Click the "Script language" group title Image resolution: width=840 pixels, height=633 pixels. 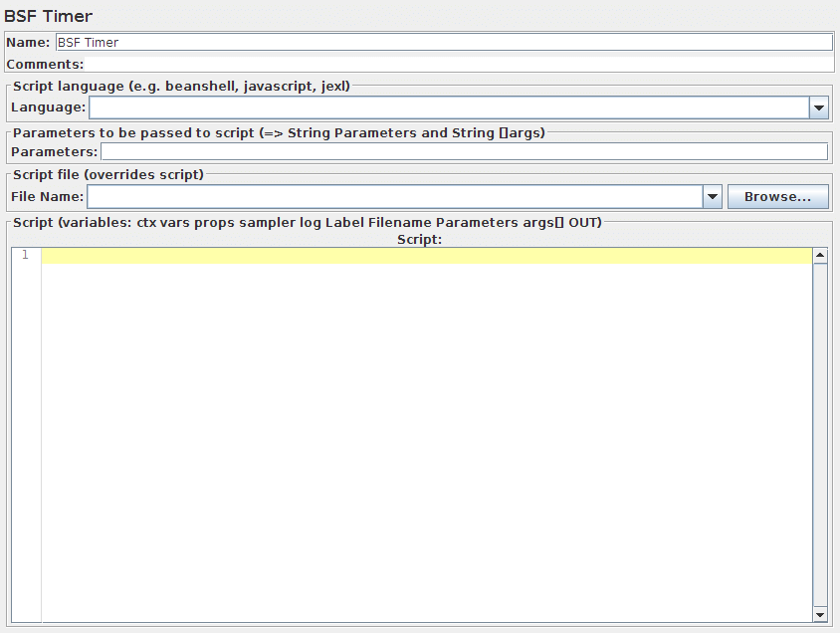point(181,87)
